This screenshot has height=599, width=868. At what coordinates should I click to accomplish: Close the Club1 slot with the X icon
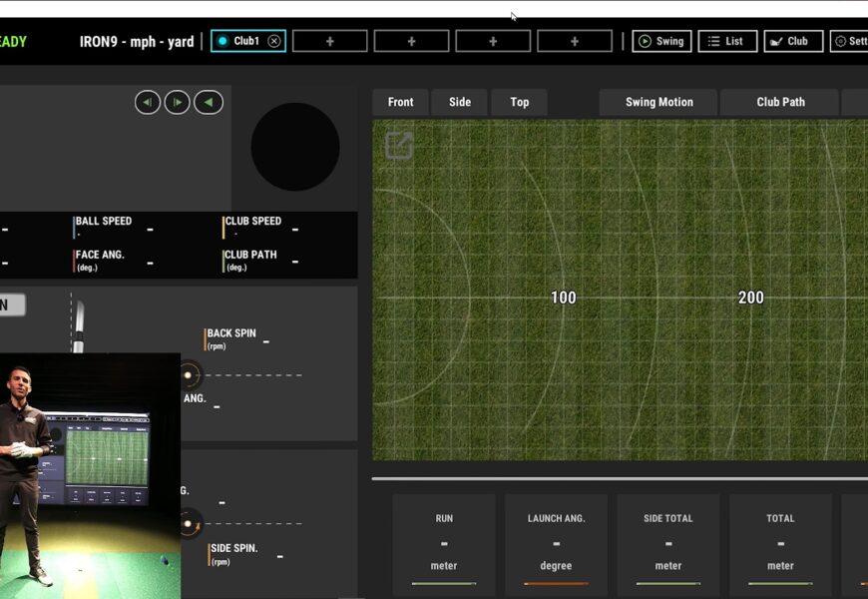[274, 41]
